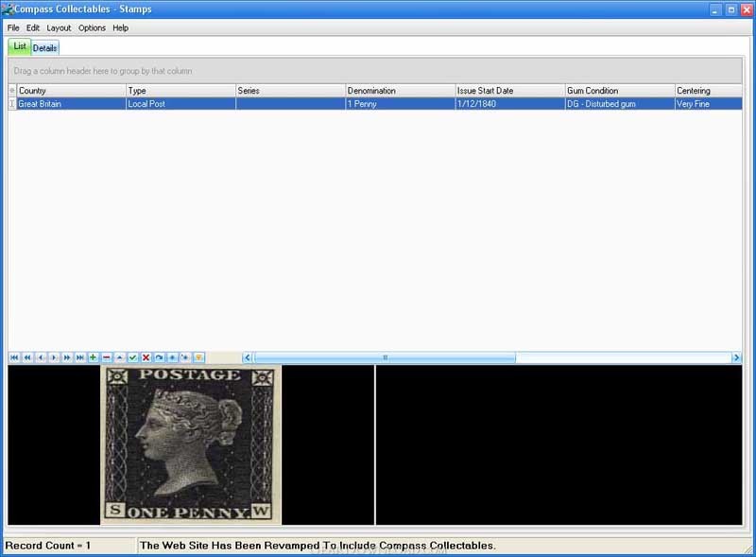This screenshot has width=756, height=557.
Task: Open the Layout menu
Action: pyautogui.click(x=59, y=28)
